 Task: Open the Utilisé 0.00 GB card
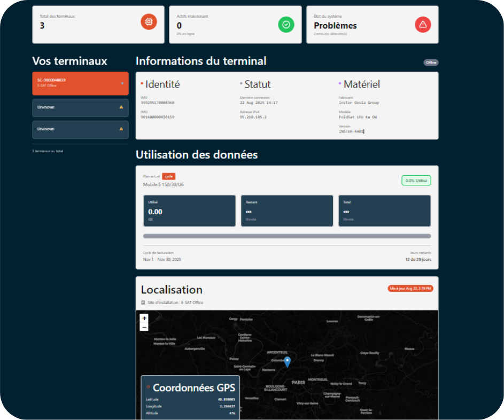(x=189, y=211)
